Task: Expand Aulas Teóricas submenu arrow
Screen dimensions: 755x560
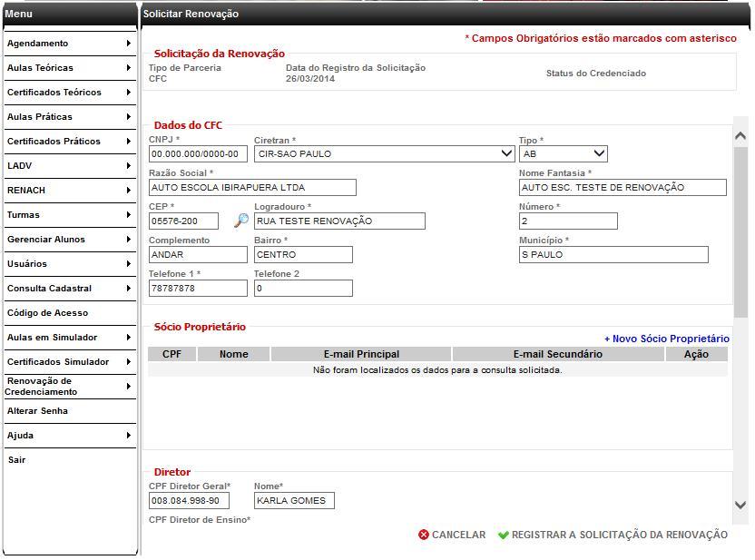Action: (129, 68)
